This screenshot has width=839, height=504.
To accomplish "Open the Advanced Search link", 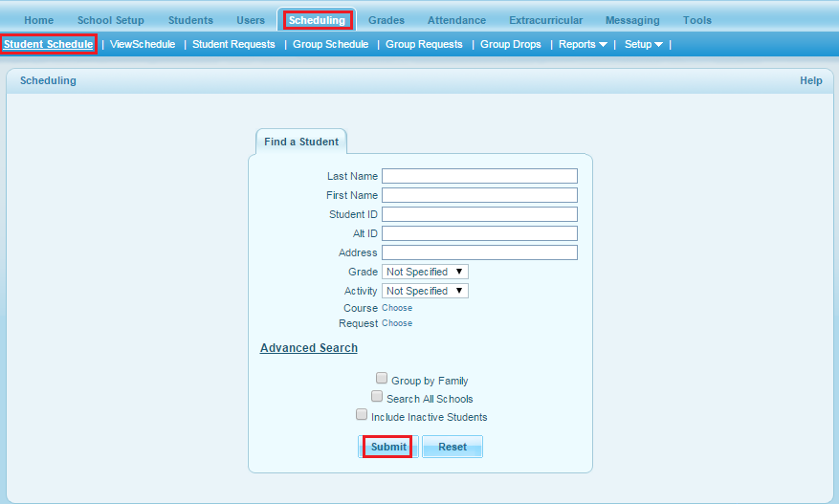I will (x=309, y=348).
